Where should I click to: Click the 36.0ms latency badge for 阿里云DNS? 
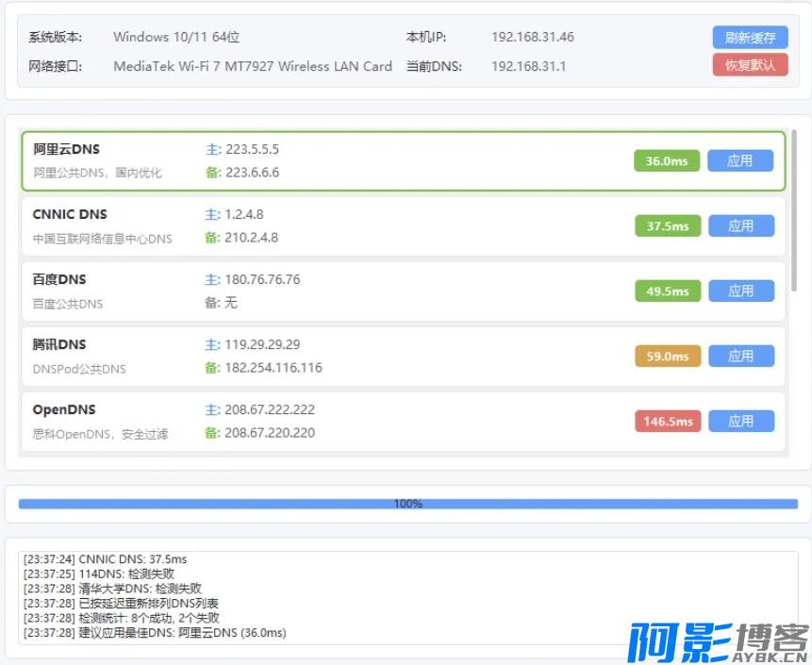(x=667, y=160)
